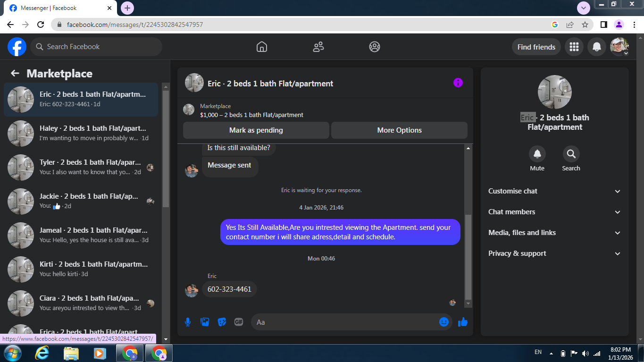Open Chrome menu three dots
The image size is (644, 362).
click(x=635, y=25)
